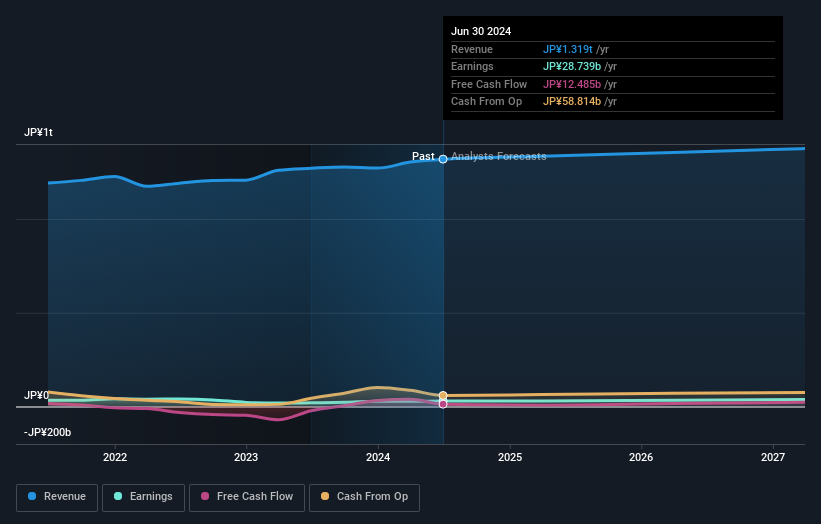The width and height of the screenshot is (821, 524).
Task: Click the orange Cash From Op legend dot
Action: click(325, 496)
